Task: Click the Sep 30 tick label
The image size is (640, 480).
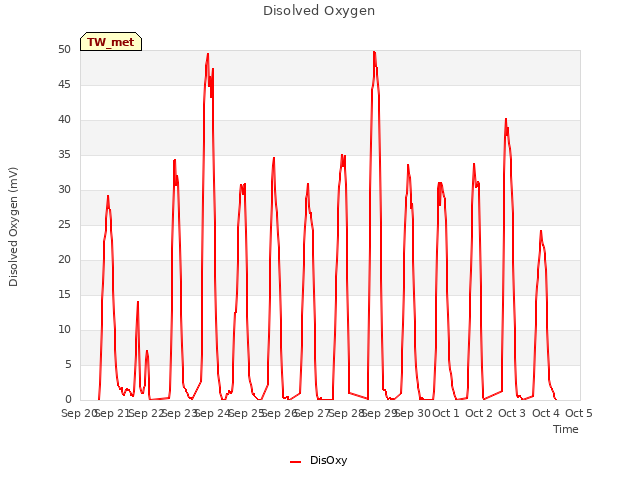Action: pos(413,413)
